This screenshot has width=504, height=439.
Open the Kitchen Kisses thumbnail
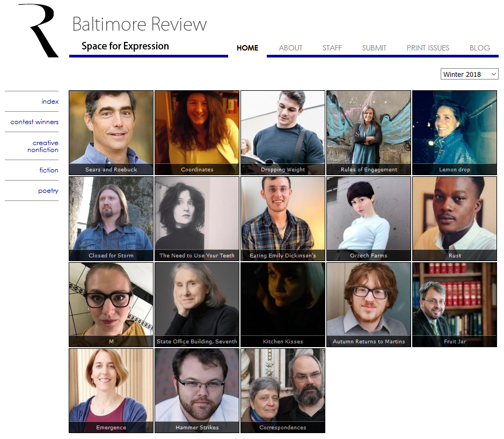[283, 305]
